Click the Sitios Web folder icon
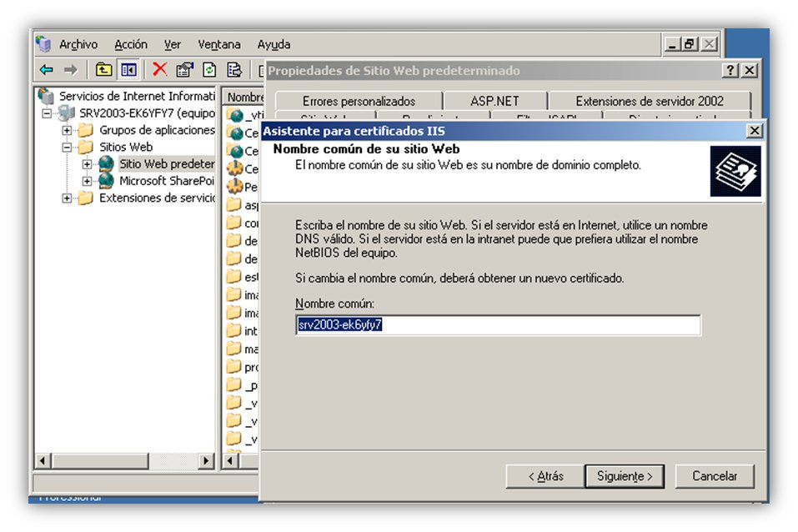 click(86, 147)
